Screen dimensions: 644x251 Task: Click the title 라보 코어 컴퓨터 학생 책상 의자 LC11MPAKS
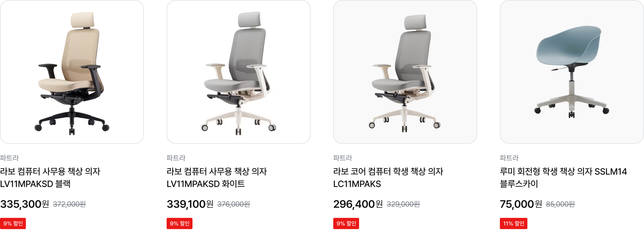point(388,177)
